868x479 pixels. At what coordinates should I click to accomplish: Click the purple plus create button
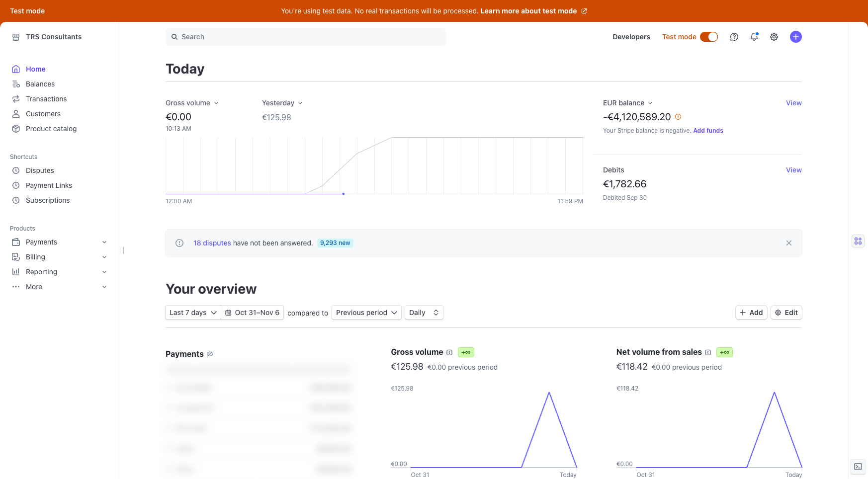coord(795,37)
